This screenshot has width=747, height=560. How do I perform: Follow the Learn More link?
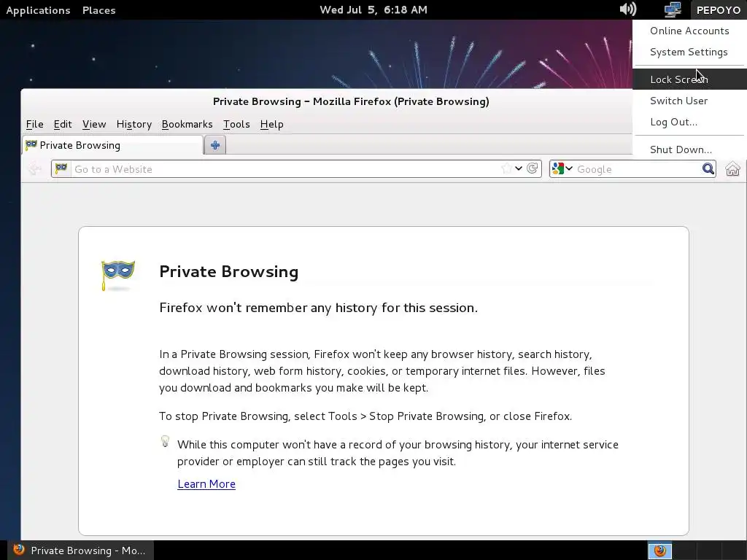pyautogui.click(x=206, y=484)
